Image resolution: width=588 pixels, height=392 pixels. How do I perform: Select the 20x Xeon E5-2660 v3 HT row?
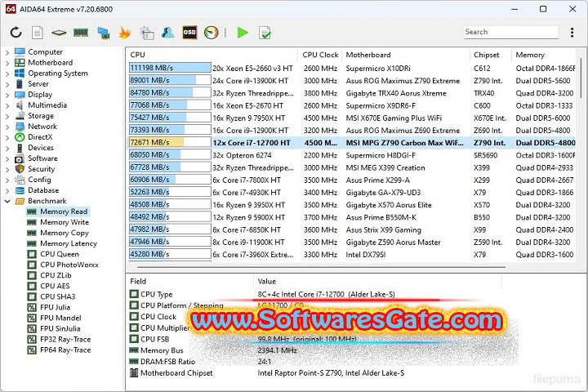click(352, 69)
